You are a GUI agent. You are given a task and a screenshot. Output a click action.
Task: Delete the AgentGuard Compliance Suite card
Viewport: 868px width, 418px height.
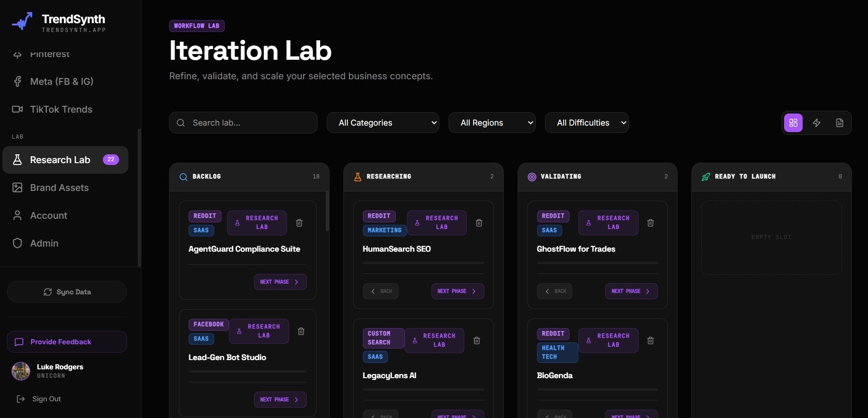[x=299, y=223]
